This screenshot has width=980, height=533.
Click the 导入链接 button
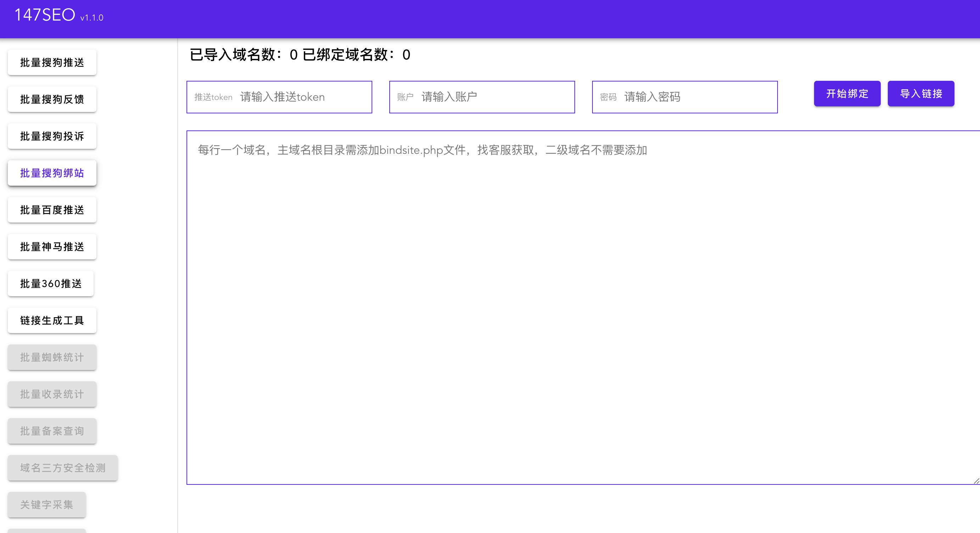pyautogui.click(x=921, y=94)
